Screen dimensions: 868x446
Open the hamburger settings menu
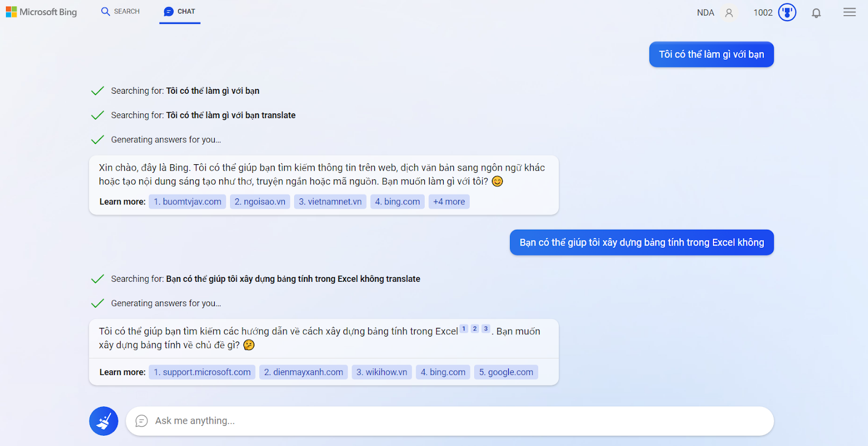click(850, 12)
